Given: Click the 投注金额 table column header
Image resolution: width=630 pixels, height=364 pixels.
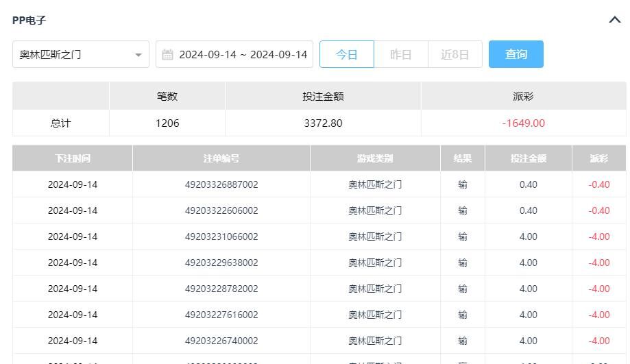Looking at the screenshot, I should 528,158.
